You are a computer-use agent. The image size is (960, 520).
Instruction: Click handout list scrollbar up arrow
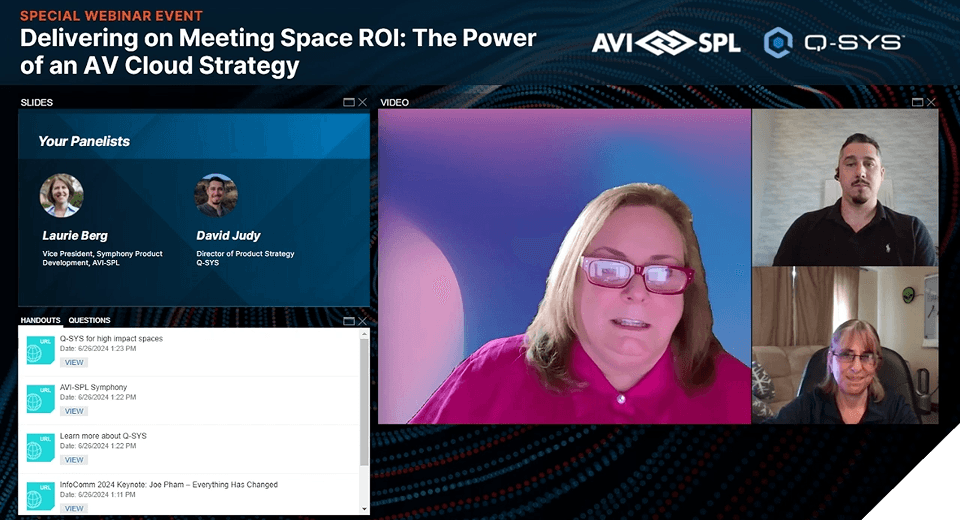coord(364,334)
